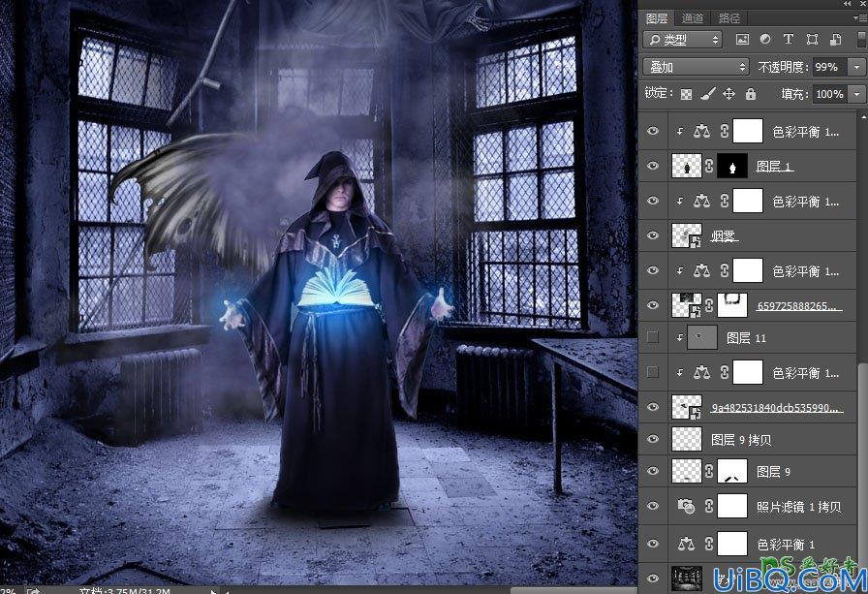
Task: Hide bottom 色彩平衡 1 eye icon
Action: 653,544
